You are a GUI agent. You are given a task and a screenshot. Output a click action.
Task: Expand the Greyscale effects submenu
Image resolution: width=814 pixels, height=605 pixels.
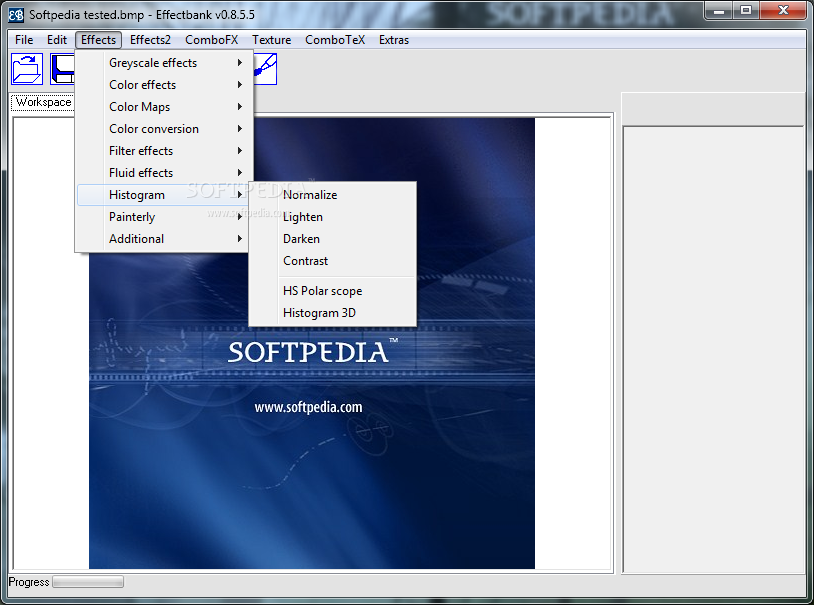164,63
